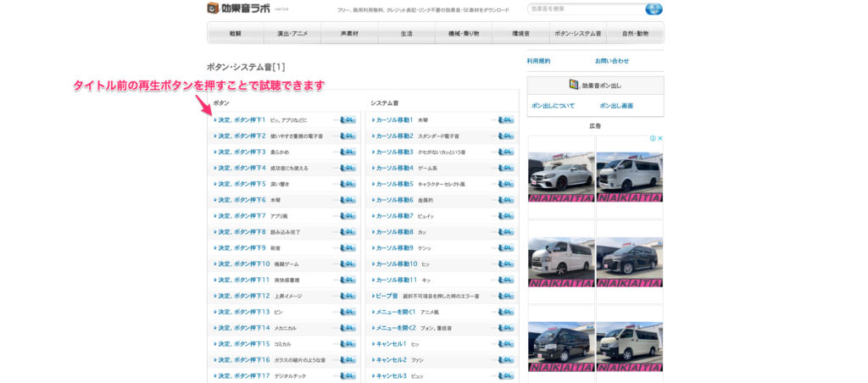Click DL icon beside 決定、ボタン押下10

tap(348, 264)
